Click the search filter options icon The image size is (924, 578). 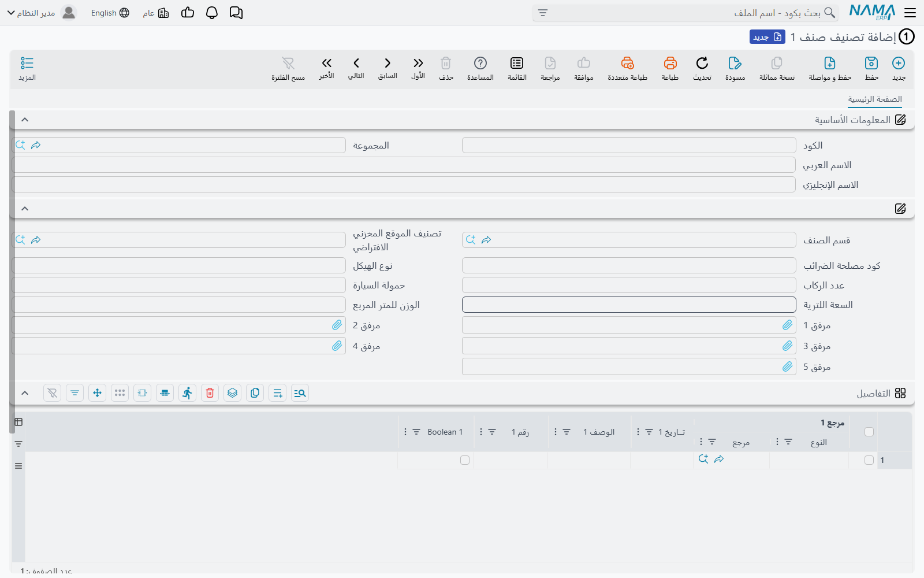point(543,13)
